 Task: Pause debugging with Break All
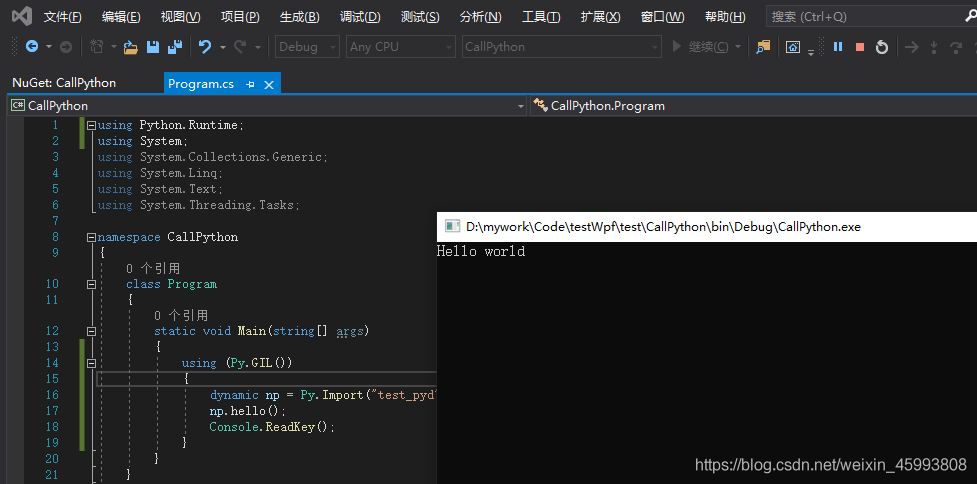[x=838, y=47]
